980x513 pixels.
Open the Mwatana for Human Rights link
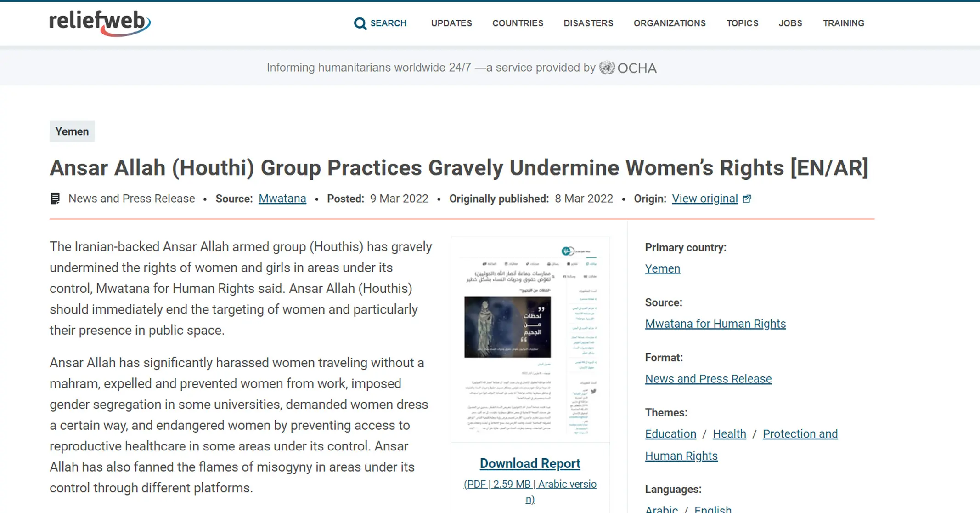[715, 324]
